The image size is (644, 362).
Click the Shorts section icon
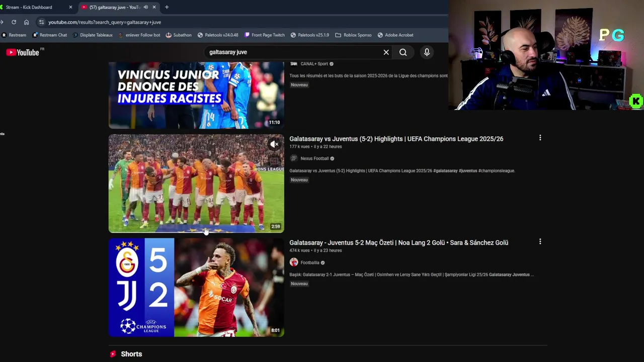tap(113, 354)
